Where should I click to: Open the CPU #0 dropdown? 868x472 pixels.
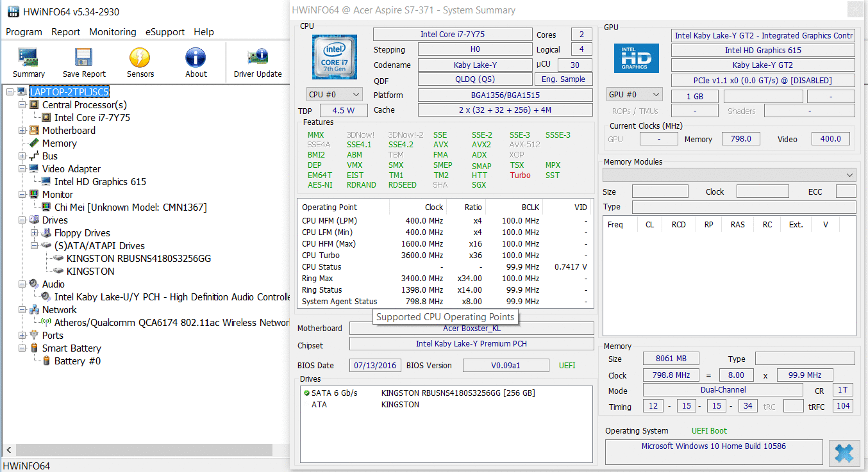pos(334,95)
